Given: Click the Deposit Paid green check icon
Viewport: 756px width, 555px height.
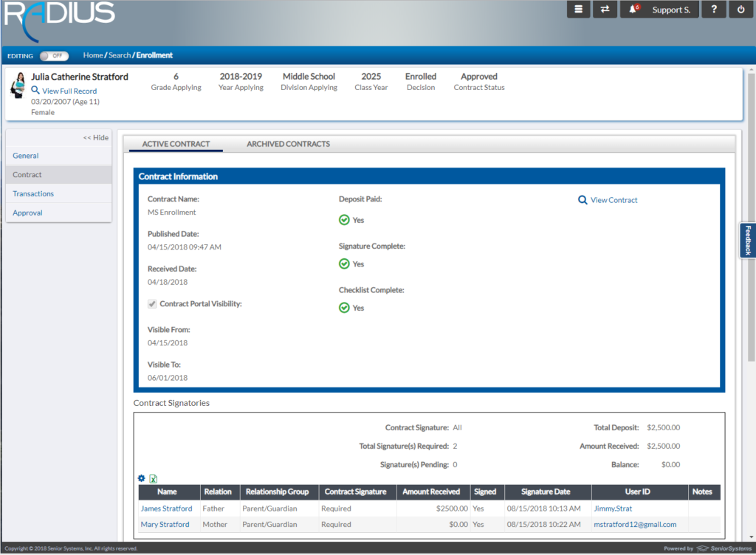Looking at the screenshot, I should (x=344, y=220).
